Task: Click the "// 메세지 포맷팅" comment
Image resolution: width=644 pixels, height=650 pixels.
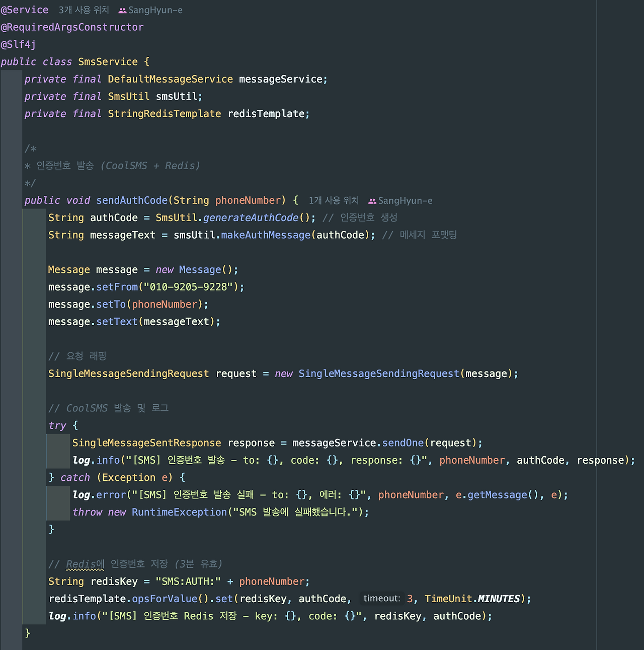Action: pos(419,235)
